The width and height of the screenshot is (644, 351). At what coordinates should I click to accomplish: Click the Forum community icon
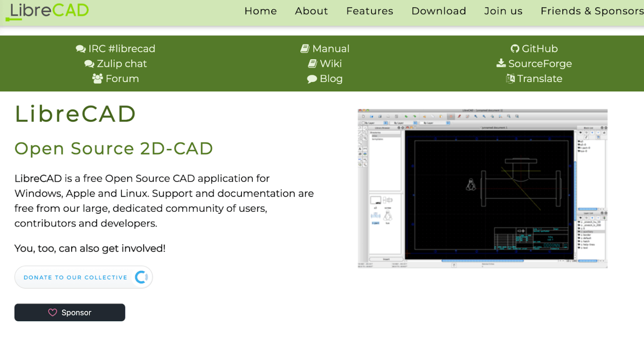[98, 78]
